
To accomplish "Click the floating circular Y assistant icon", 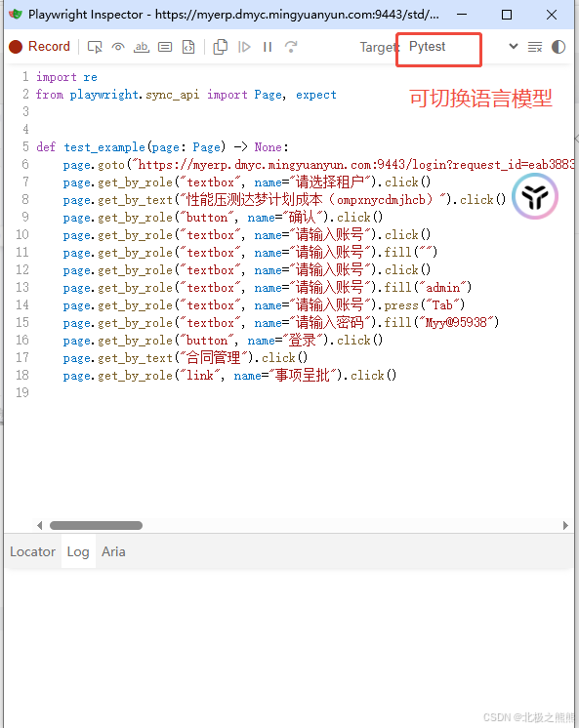I will click(x=535, y=196).
